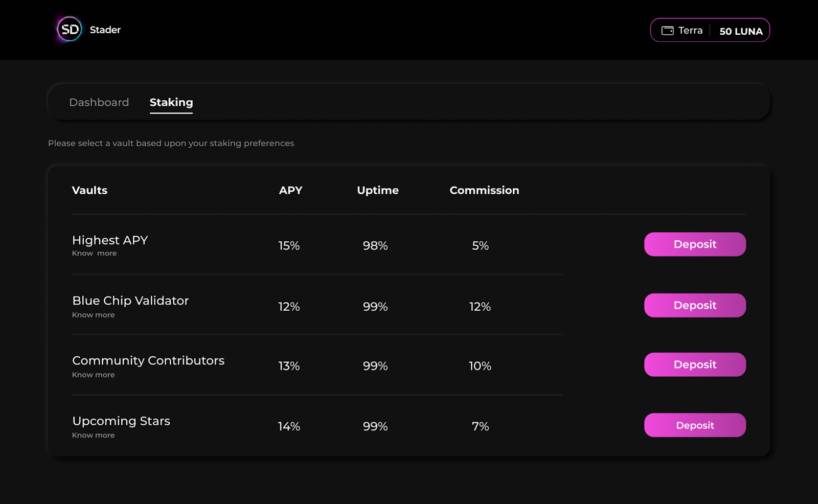Select the Highest APY vault name
This screenshot has height=504, width=818.
(x=110, y=240)
